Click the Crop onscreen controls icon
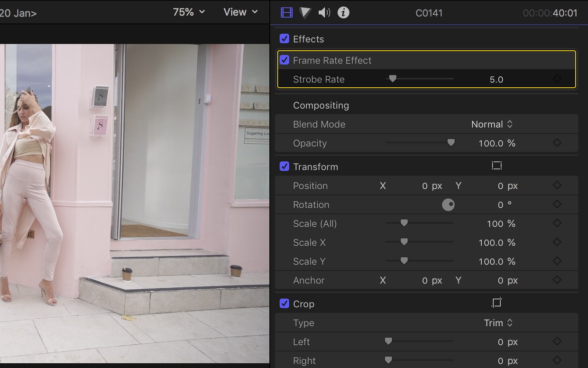Viewport: 588px width, 368px height. (496, 303)
